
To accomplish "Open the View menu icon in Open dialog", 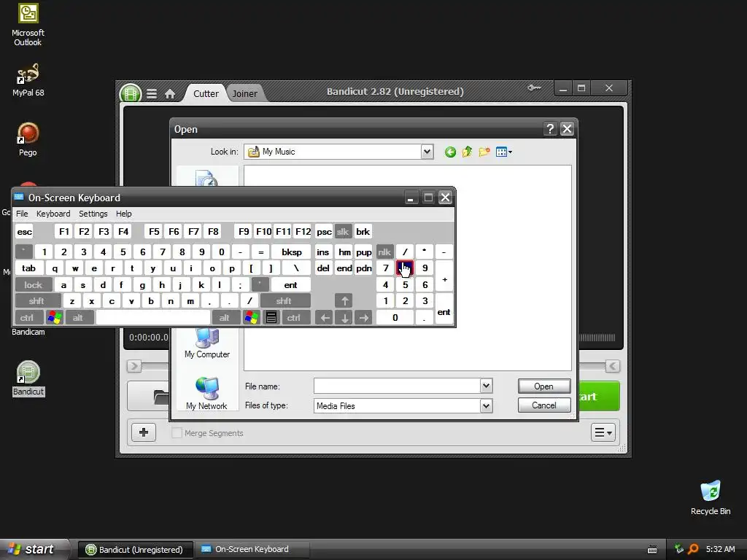I will (x=503, y=152).
